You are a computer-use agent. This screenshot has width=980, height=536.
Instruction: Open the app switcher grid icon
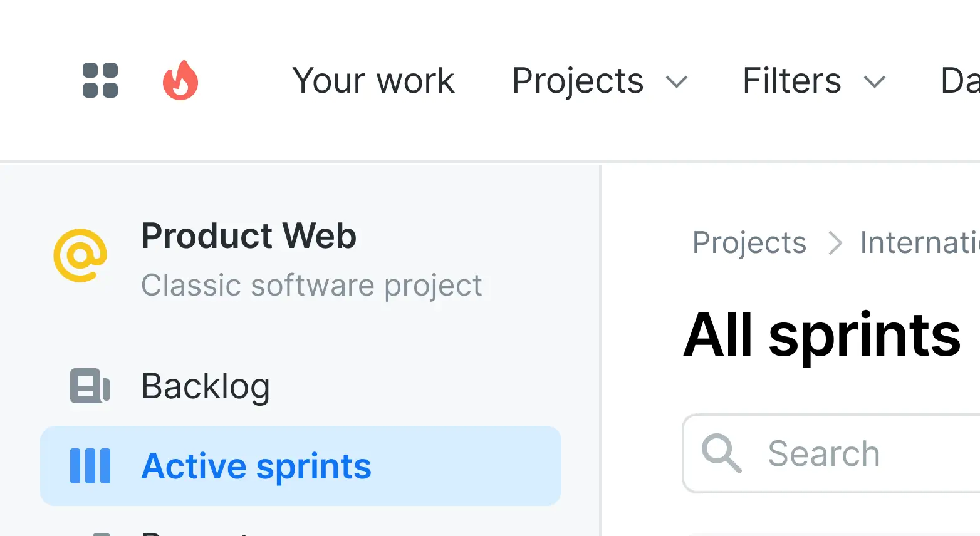tap(100, 81)
